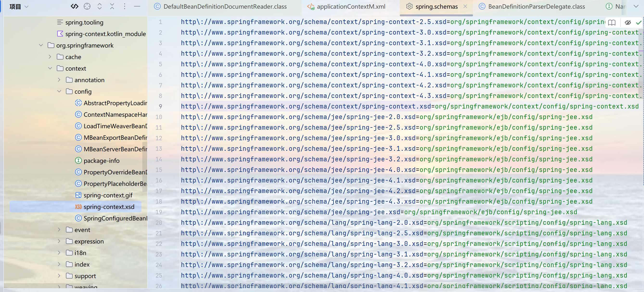Click the code navigation arrows icon
Viewport: 644px width, 292px height.
pyautogui.click(x=74, y=6)
